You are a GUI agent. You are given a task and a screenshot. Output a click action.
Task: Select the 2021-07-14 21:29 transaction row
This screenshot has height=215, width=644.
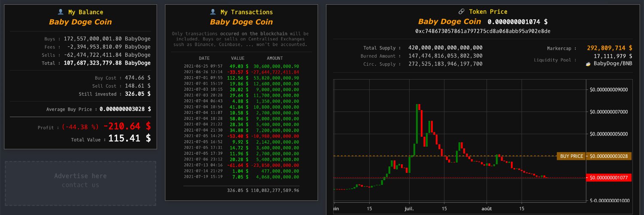(241, 171)
